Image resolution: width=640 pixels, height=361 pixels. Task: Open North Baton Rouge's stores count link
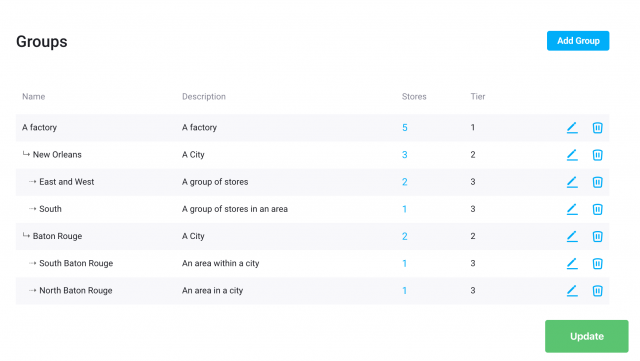tap(404, 290)
